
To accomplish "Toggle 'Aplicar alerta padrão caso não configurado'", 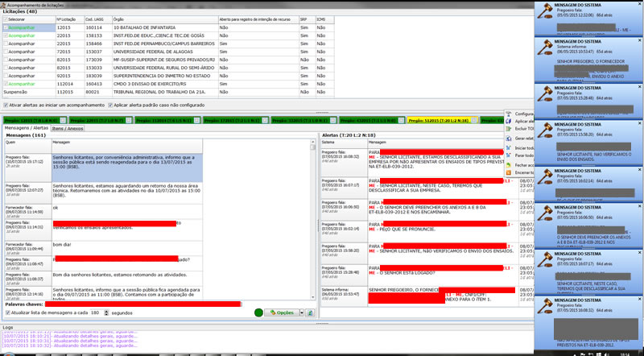I will [110, 105].
